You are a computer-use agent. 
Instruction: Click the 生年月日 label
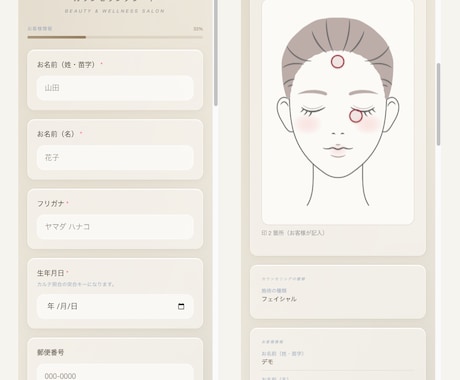coord(50,273)
